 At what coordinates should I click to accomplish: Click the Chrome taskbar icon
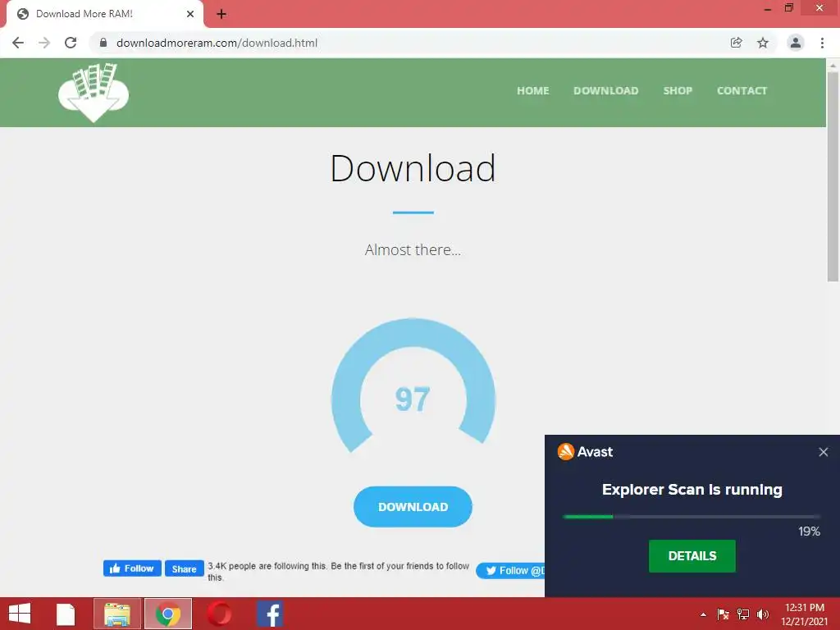[x=168, y=614]
